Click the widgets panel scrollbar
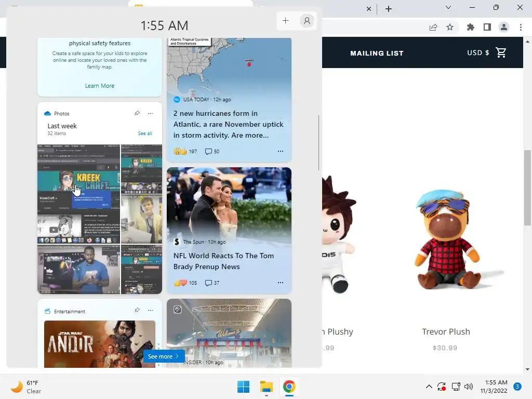The width and height of the screenshot is (532, 399). (318, 142)
